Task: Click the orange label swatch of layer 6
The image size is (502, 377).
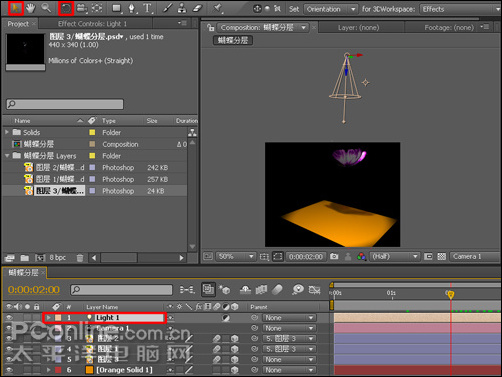Action: [x=89, y=370]
